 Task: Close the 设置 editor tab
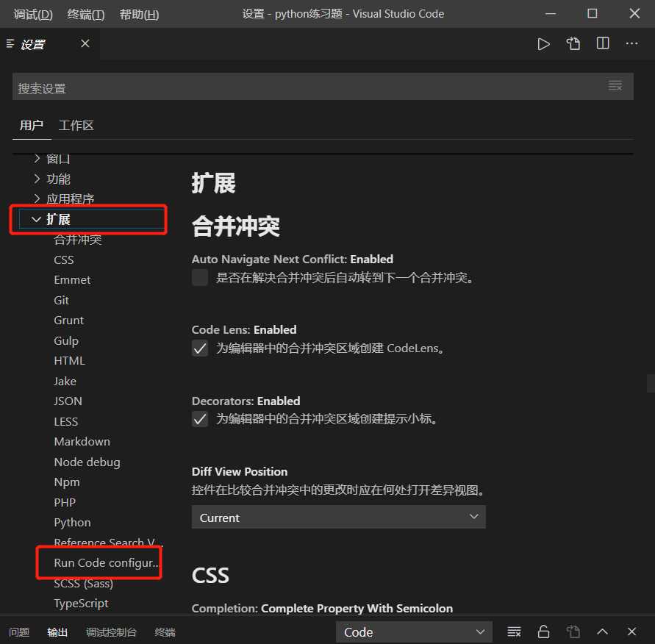pos(85,43)
